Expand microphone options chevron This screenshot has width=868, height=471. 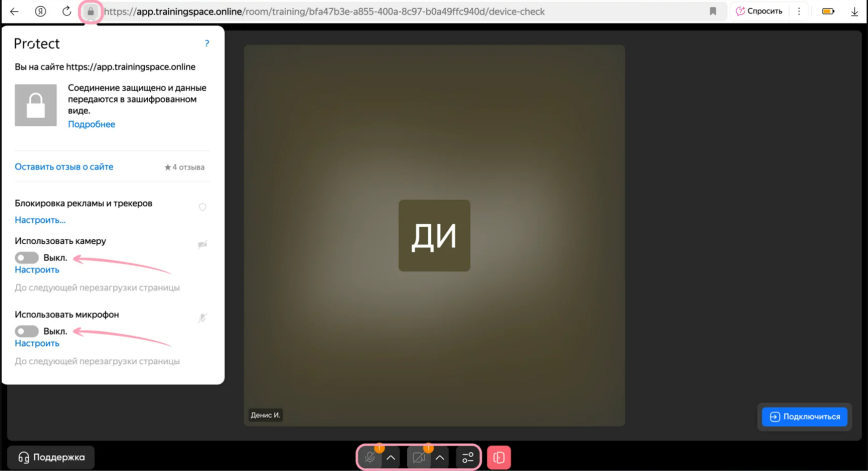391,457
